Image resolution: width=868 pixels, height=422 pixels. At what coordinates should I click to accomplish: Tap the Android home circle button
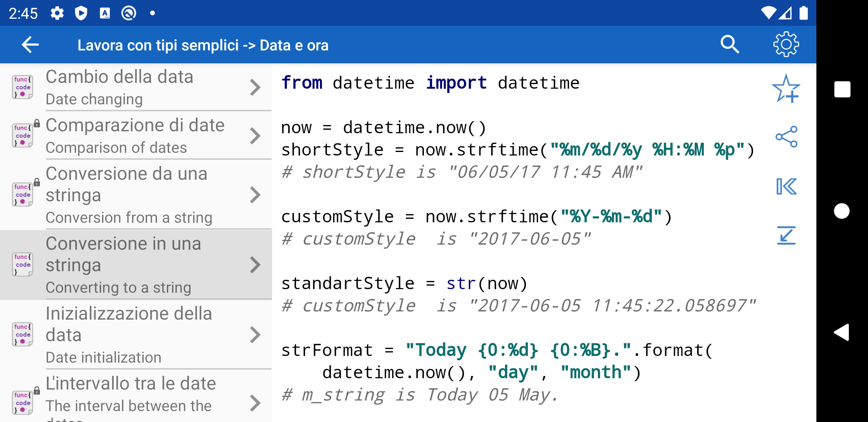coord(842,211)
